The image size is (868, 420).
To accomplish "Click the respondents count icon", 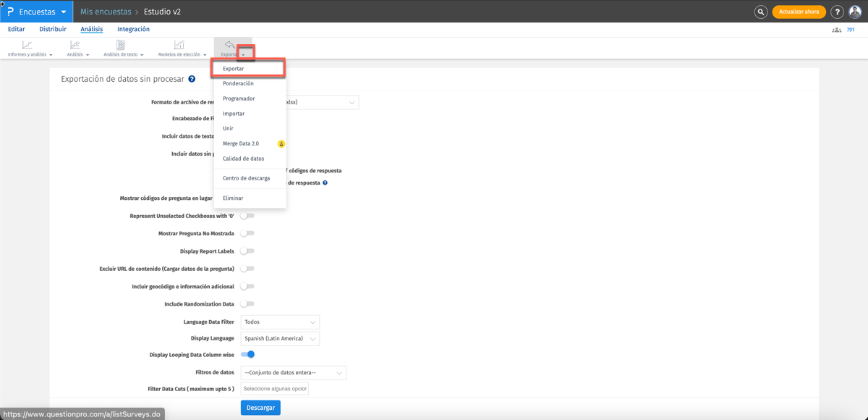I will point(836,30).
